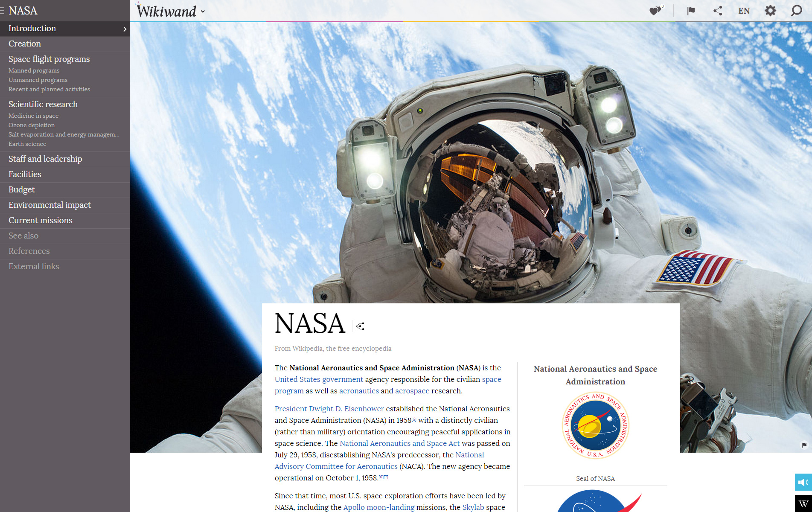Open National Aeronautics and Space Act link
The height and width of the screenshot is (512, 812).
click(x=400, y=443)
